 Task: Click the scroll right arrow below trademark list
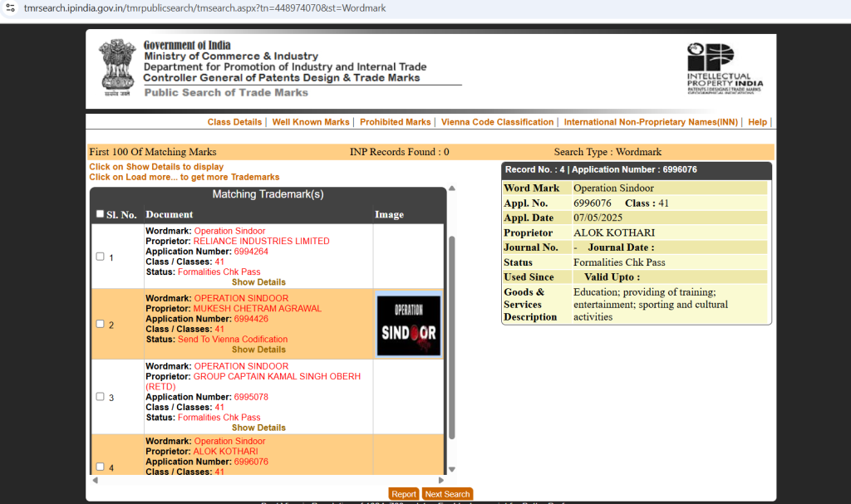[x=442, y=480]
